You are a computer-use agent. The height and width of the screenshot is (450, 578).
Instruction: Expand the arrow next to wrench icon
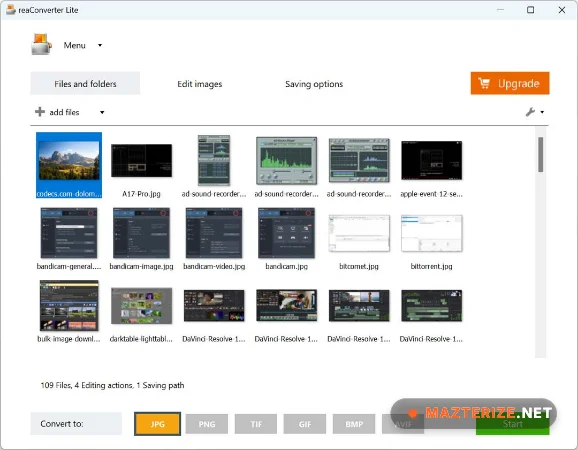542,112
